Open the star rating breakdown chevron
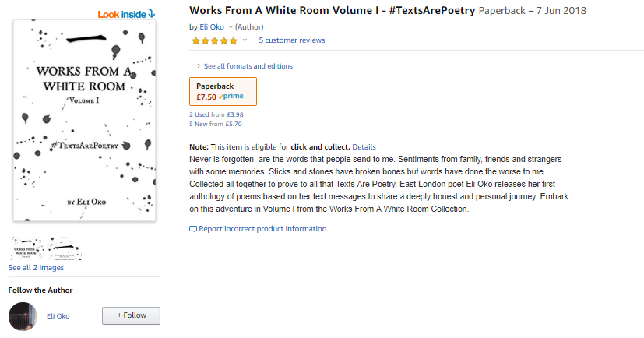Image resolution: width=644 pixels, height=338 pixels. (x=245, y=40)
